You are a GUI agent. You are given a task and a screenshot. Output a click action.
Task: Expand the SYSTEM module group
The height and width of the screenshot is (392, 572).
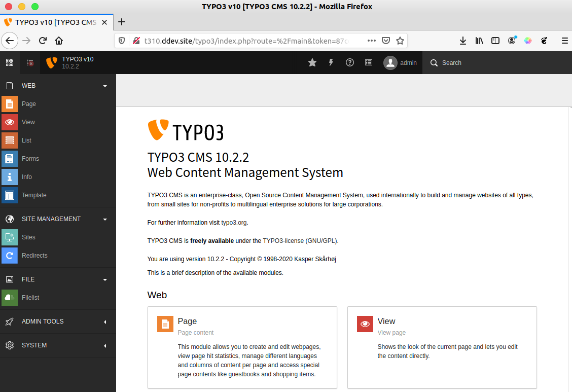click(105, 345)
